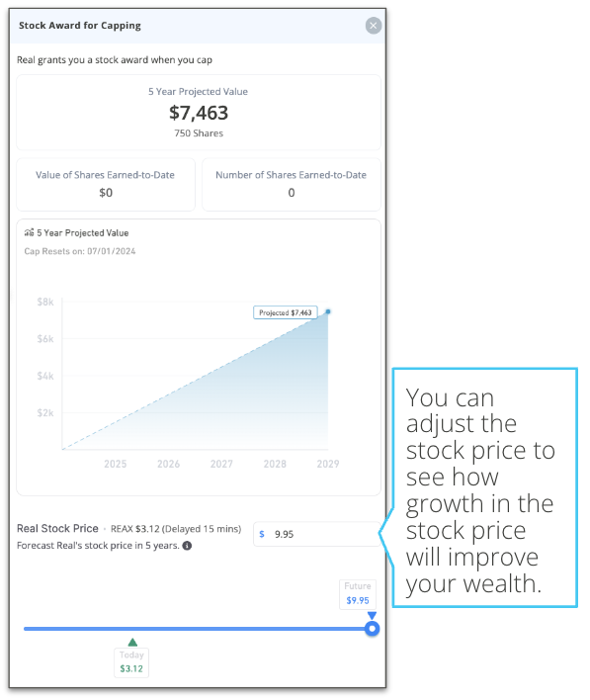
Task: Click the REAX $3.12 delayed quote text
Action: [176, 529]
